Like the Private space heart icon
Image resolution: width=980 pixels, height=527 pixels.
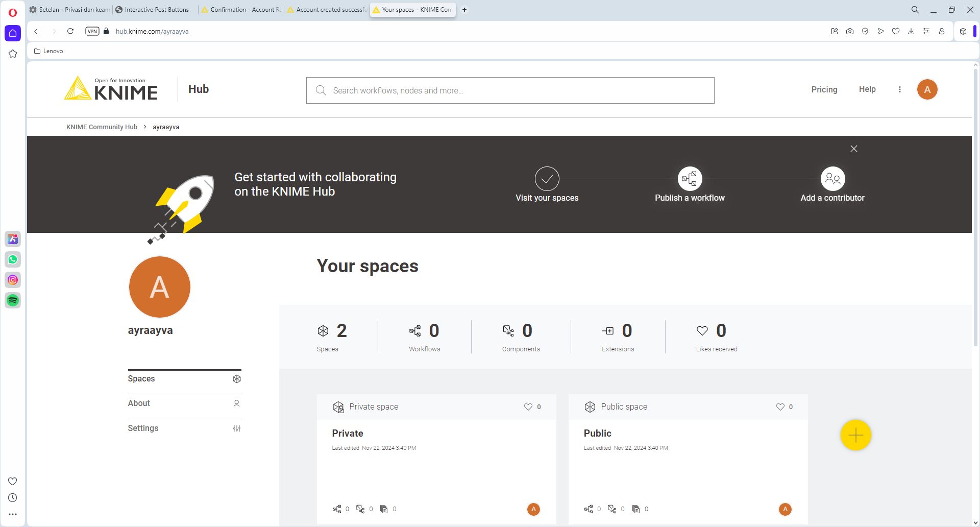[x=528, y=407]
